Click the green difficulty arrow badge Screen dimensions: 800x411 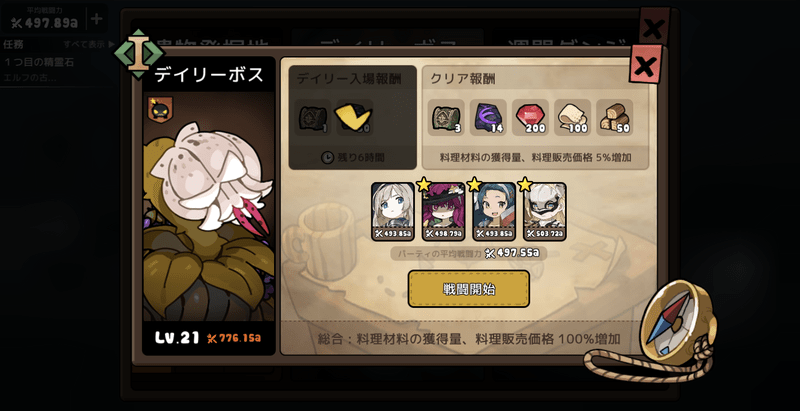139,54
